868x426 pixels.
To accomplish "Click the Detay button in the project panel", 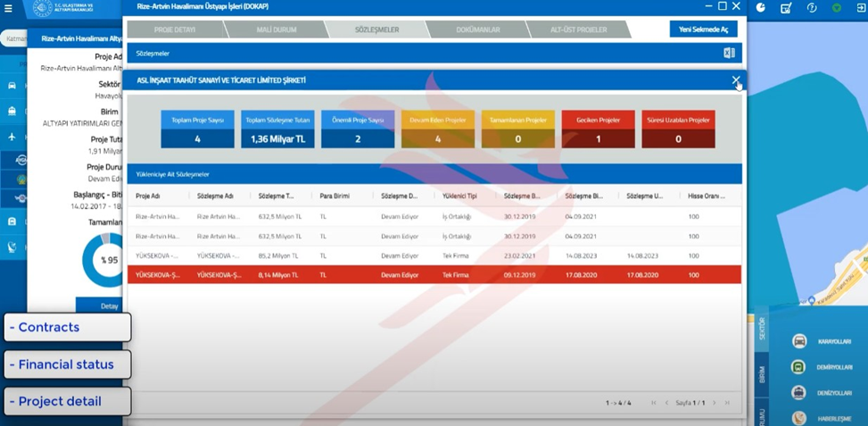I will pyautogui.click(x=100, y=305).
